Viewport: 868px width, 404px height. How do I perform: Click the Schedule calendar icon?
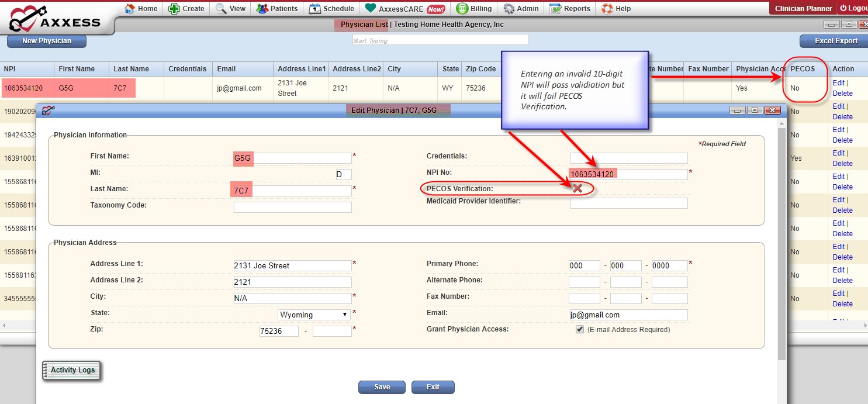pos(314,9)
